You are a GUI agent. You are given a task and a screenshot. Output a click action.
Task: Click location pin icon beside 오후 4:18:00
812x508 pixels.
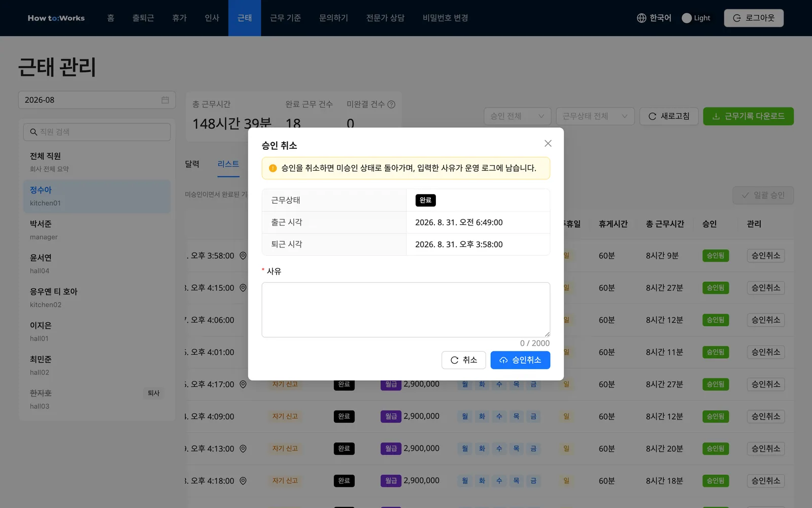(x=243, y=481)
